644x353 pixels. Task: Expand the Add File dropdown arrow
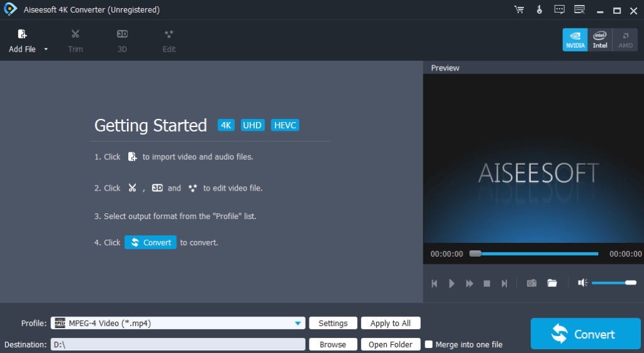point(46,49)
